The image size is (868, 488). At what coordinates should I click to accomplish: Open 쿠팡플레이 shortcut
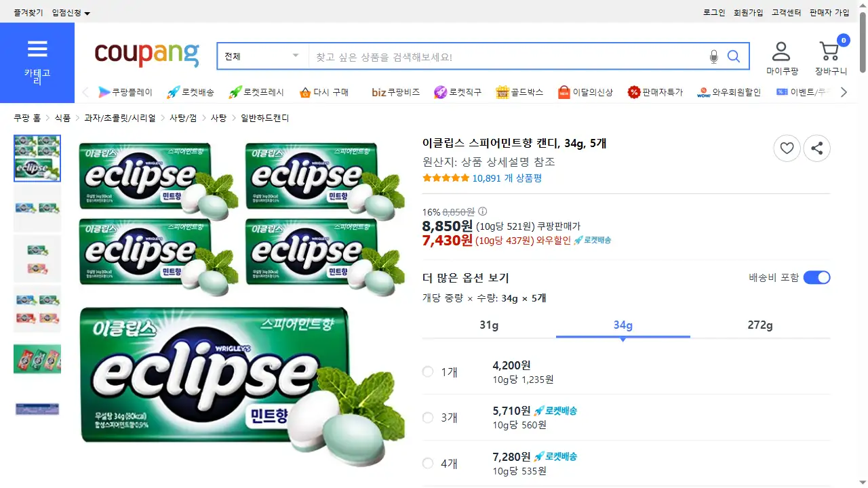tap(125, 92)
